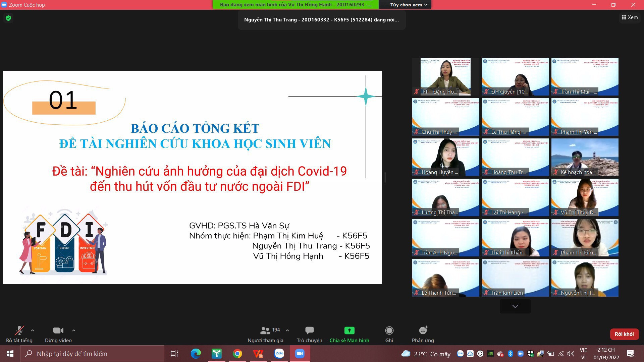The width and height of the screenshot is (644, 362).
Task: Click the red Rời khỏi button
Action: (624, 334)
